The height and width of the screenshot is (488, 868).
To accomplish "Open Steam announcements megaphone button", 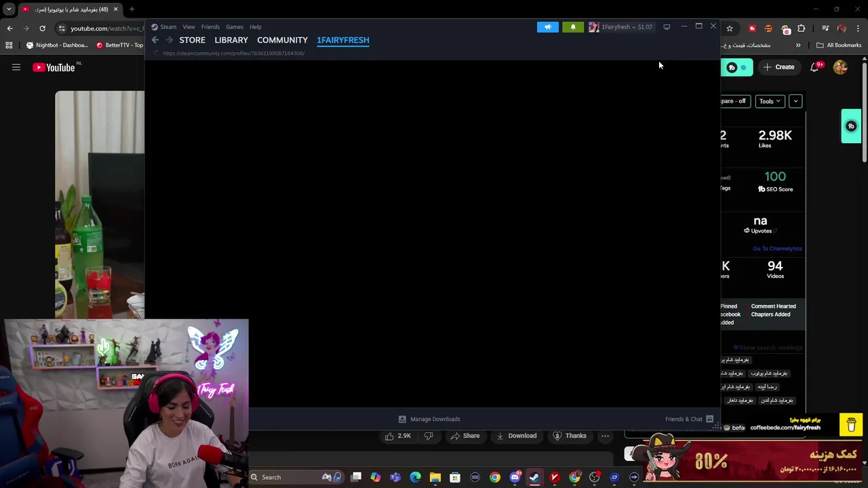I will 548,27.
